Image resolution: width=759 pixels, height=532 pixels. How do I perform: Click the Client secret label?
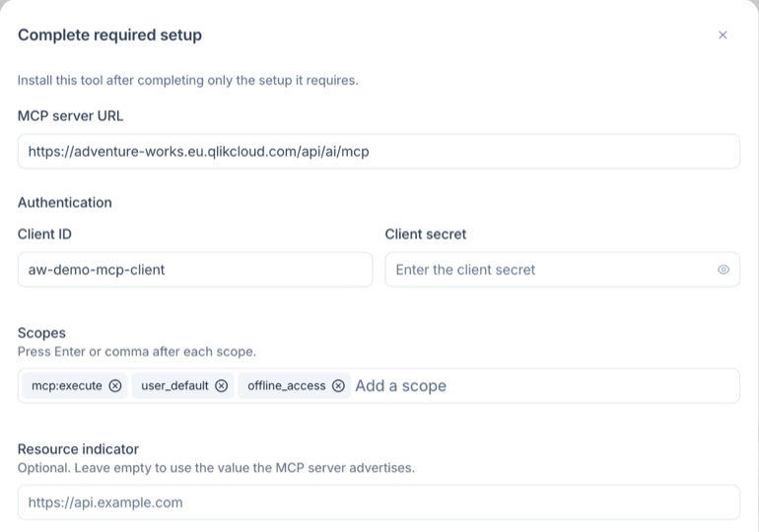pyautogui.click(x=426, y=234)
